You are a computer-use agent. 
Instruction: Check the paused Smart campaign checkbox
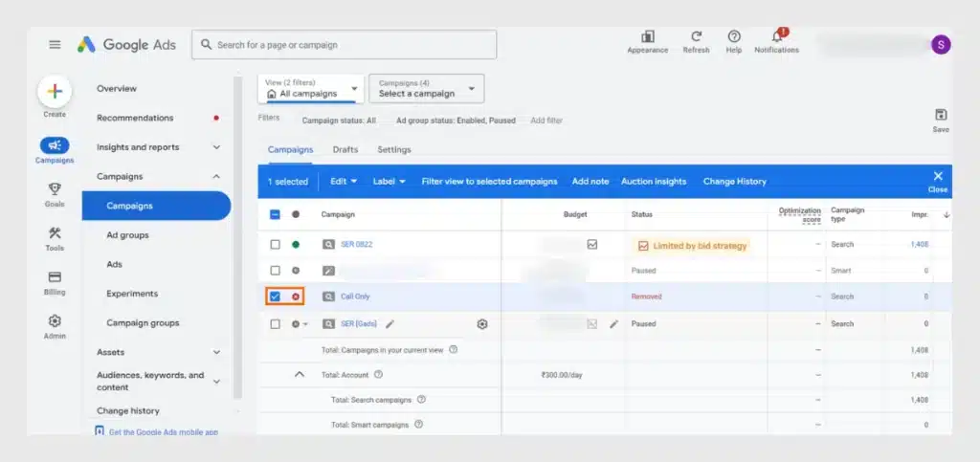click(275, 271)
